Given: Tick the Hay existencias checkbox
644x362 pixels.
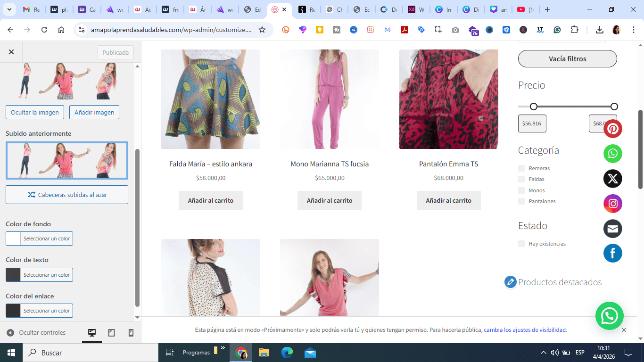Looking at the screenshot, I should click(x=521, y=244).
